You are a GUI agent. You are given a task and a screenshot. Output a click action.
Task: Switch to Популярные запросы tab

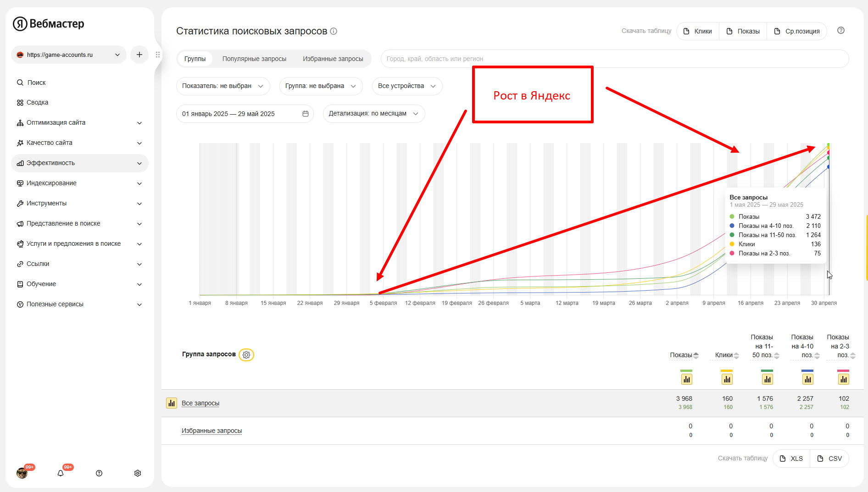[x=254, y=59]
